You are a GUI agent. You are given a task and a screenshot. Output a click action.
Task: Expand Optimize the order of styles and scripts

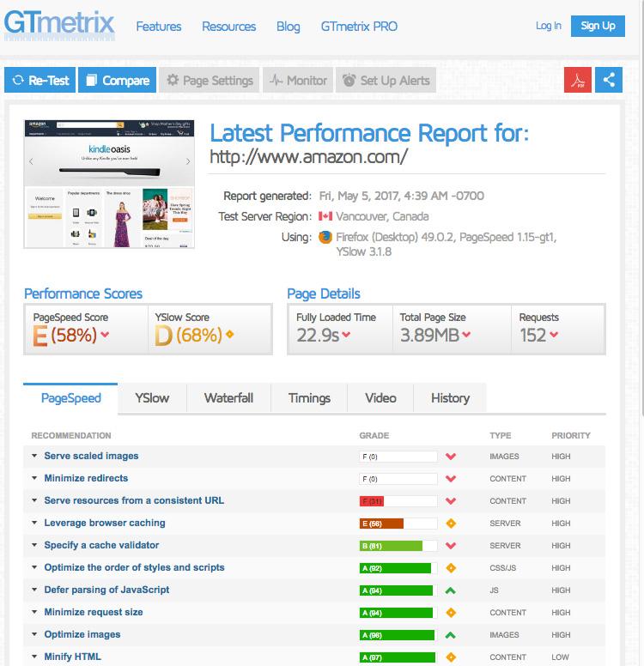pyautogui.click(x=34, y=567)
